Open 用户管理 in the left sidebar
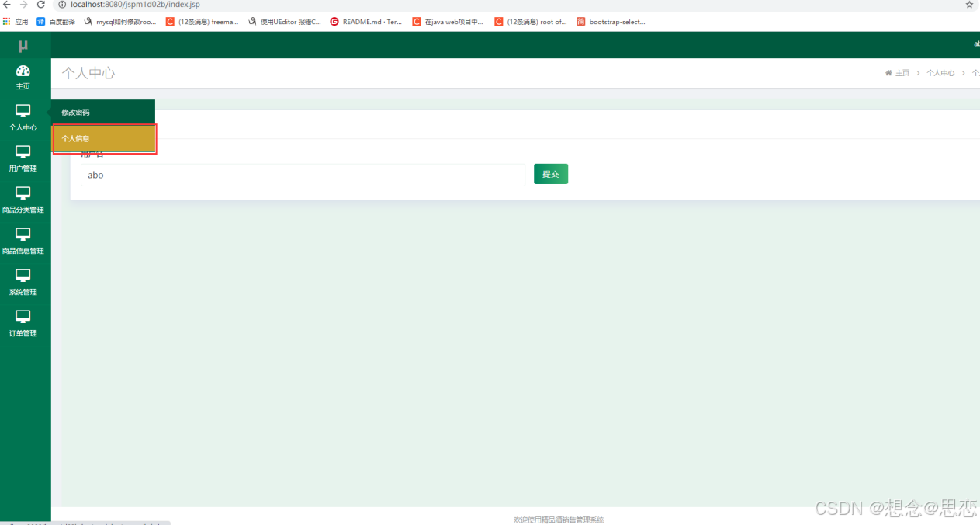 (23, 158)
